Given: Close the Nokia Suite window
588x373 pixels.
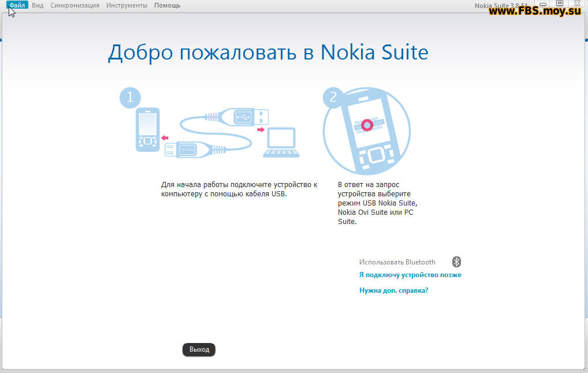Looking at the screenshot, I should click(x=577, y=3).
